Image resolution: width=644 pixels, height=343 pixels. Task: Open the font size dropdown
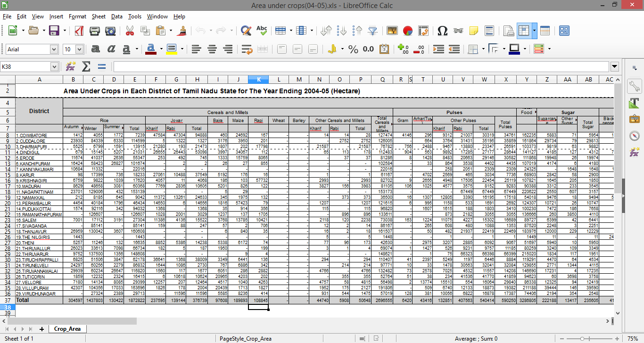click(x=78, y=49)
